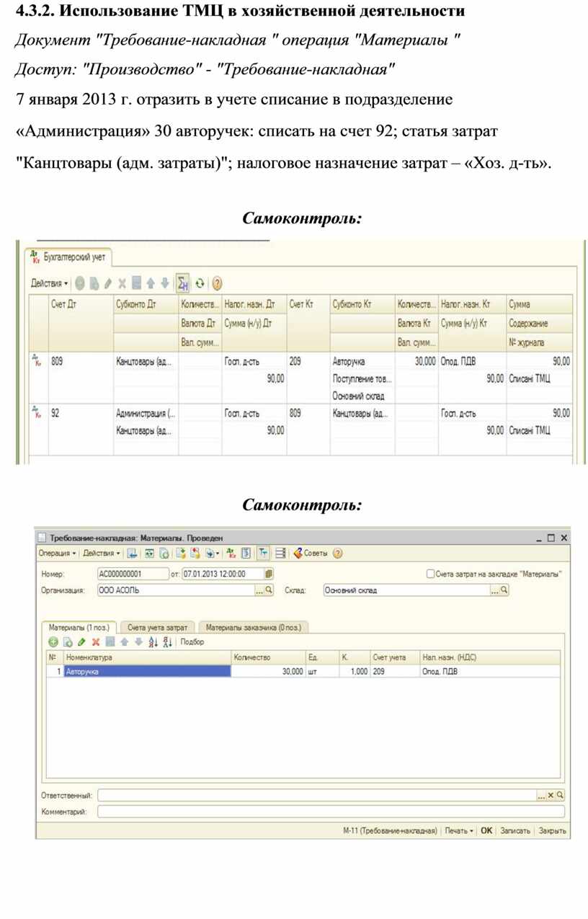Screen dimensions: 588x919
Task: Open the go-to dropdown icon in toolbar
Action: click(213, 554)
